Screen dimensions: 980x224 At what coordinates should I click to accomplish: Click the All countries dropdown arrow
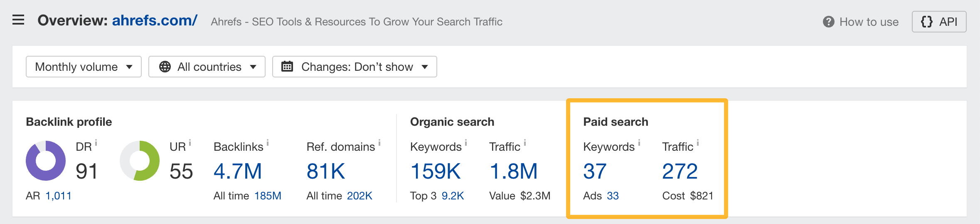(x=253, y=67)
